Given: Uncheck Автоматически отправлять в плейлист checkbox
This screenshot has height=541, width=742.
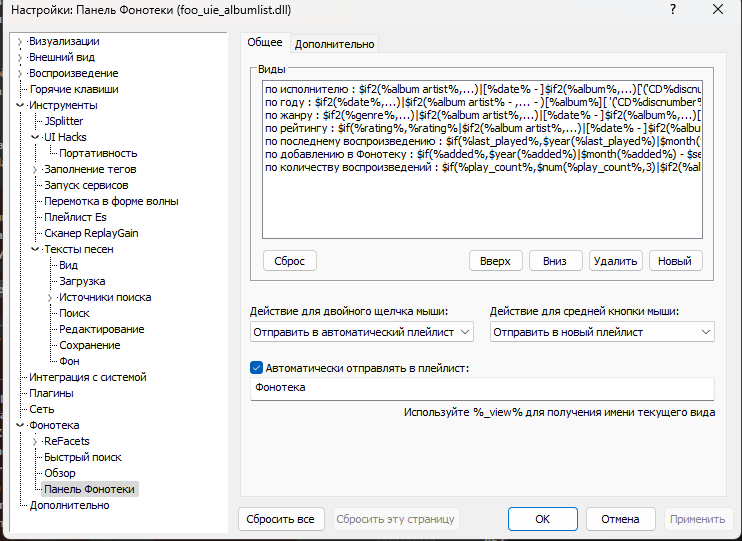Looking at the screenshot, I should [256, 368].
